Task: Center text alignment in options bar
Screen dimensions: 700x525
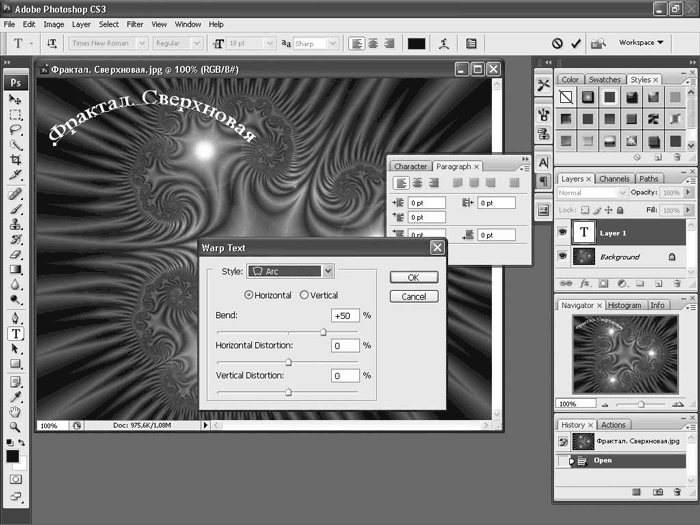Action: coord(373,43)
